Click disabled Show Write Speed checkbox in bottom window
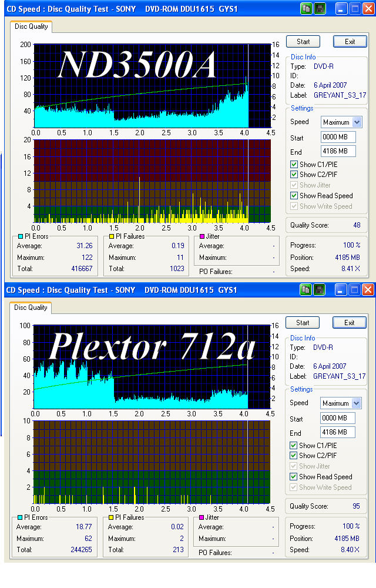 [294, 487]
